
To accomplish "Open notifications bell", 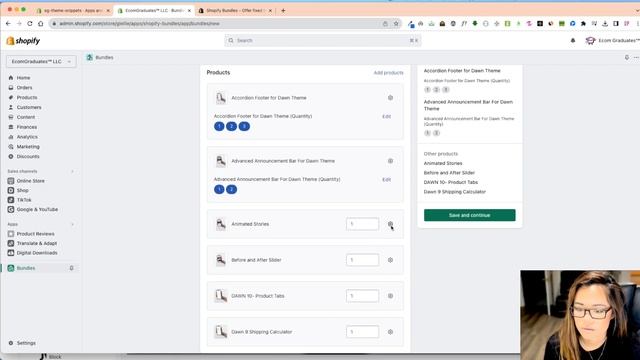I will tap(573, 40).
